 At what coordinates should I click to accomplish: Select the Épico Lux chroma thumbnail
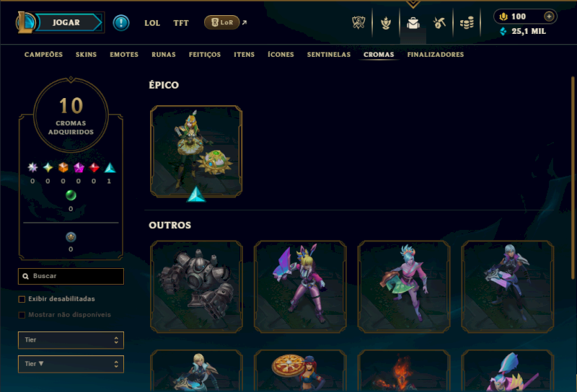(196, 151)
